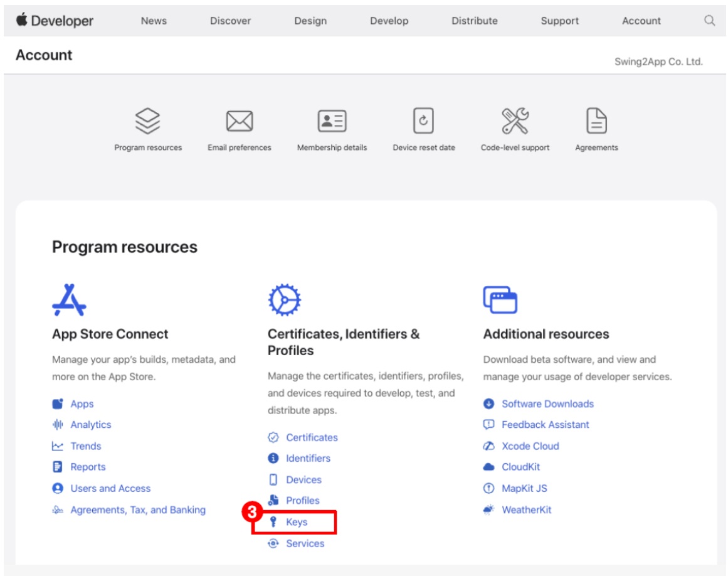
Task: Click the Software Downloads arrow icon
Action: (x=489, y=403)
